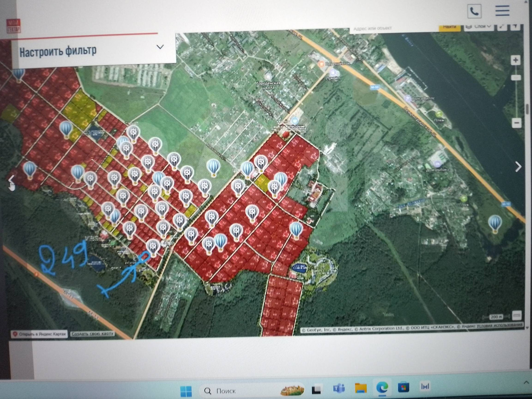Image resolution: width=532 pixels, height=399 pixels.
Task: Zoom in with the plus button
Action: click(515, 60)
